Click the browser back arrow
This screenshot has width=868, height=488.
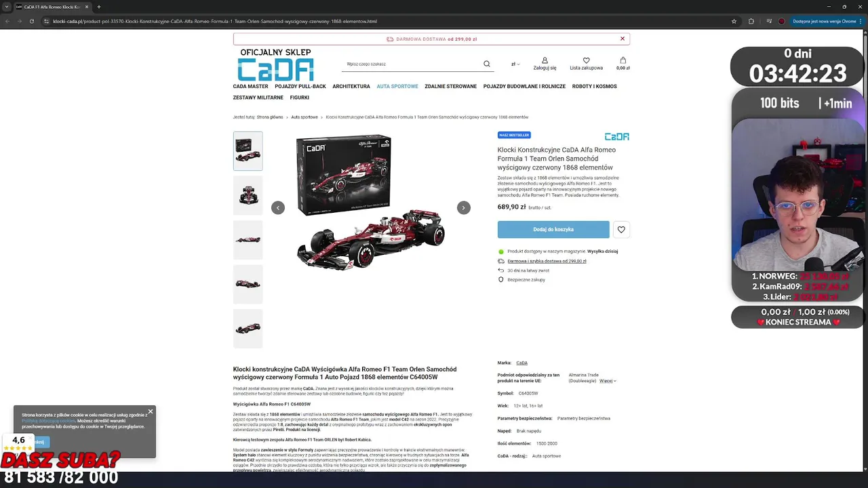(x=7, y=21)
